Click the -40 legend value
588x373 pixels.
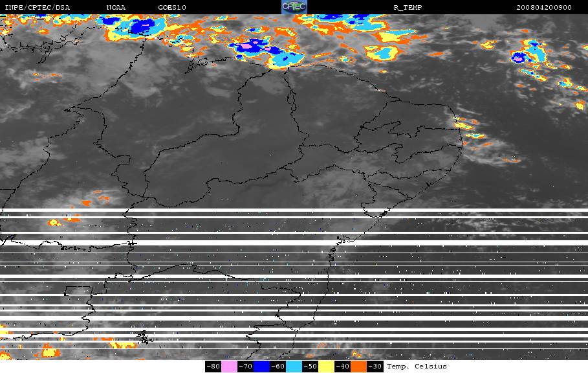tap(342, 367)
